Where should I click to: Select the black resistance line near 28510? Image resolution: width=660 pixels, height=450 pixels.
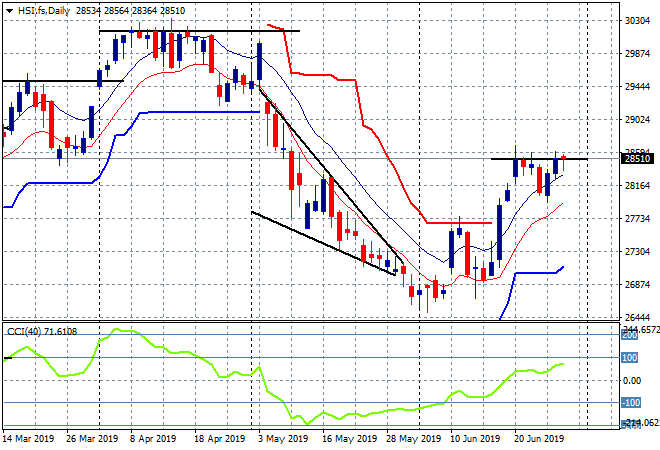tap(539, 159)
